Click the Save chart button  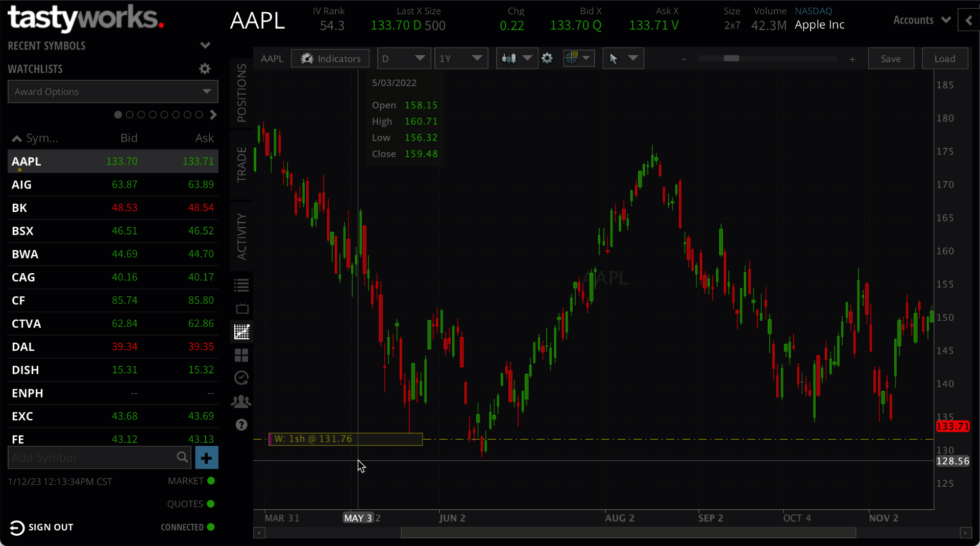click(x=891, y=58)
